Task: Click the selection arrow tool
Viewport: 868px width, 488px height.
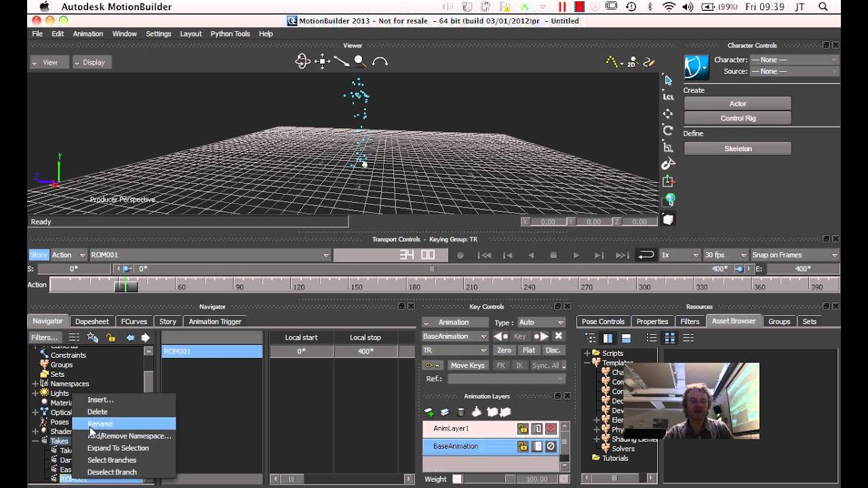Action: (668, 80)
